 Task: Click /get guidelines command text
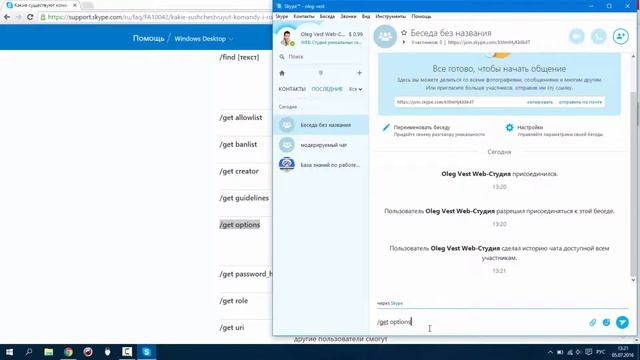point(244,198)
